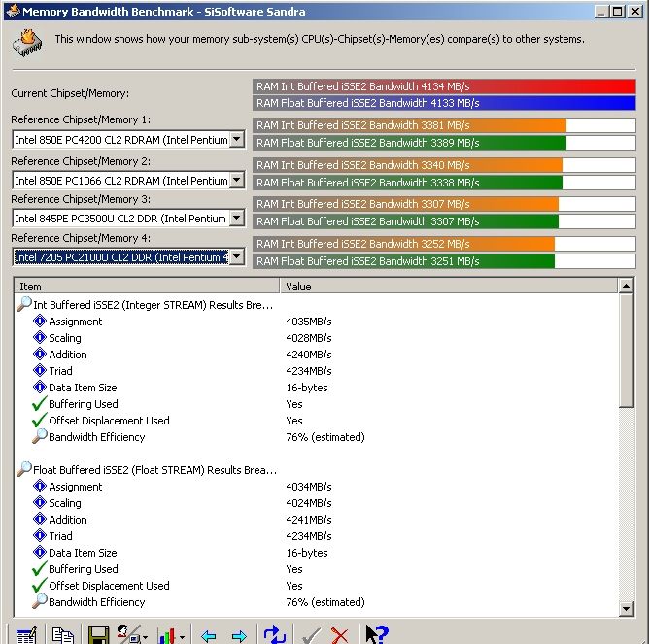The image size is (649, 644).
Task: Click the Refresh blue arrows icon
Action: coord(274,634)
